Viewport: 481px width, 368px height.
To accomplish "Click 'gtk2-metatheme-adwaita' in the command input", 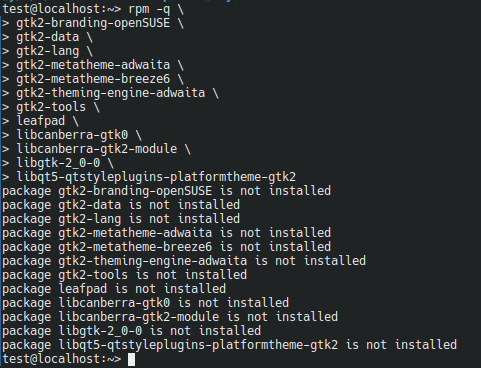I will point(93,65).
